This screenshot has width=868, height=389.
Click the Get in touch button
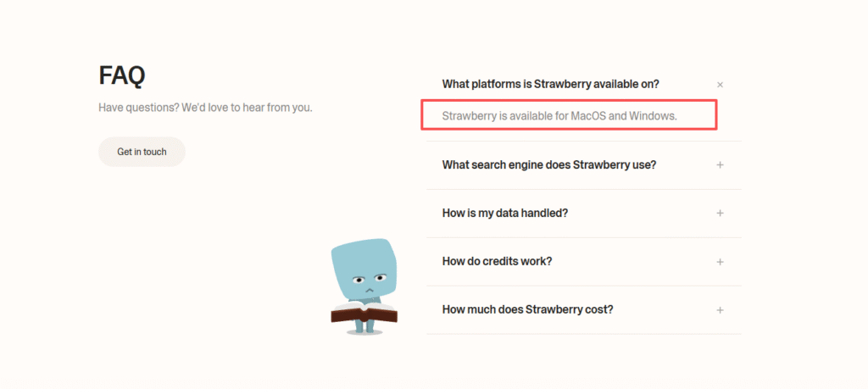coord(142,152)
